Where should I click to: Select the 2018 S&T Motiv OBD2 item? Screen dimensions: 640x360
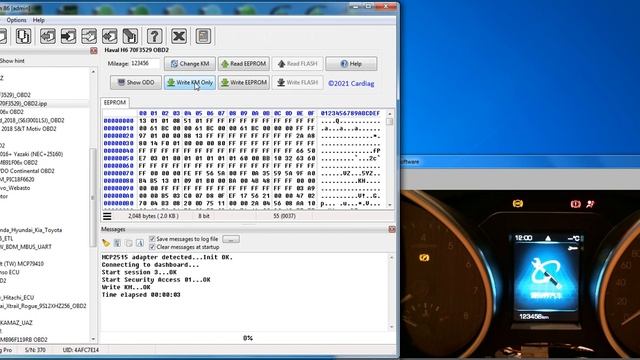[28, 129]
